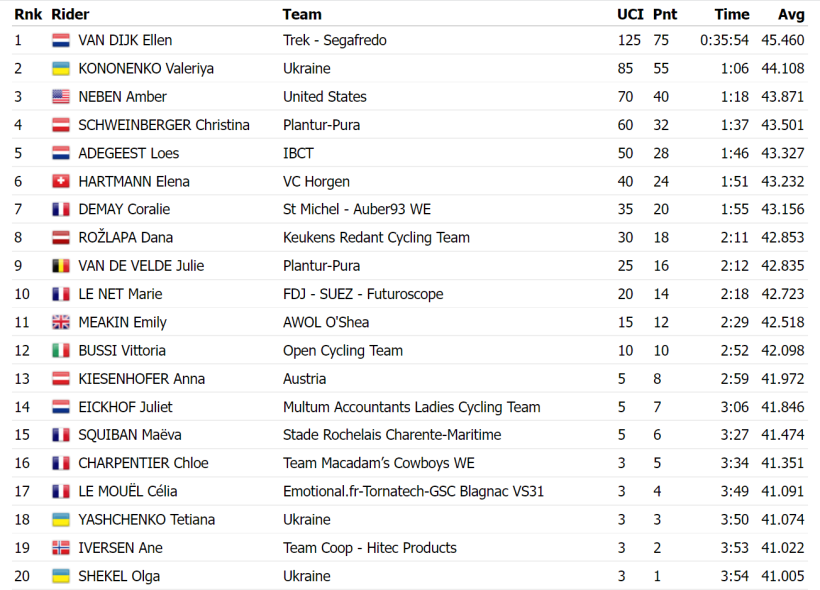The image size is (820, 590).
Task: Click the Belgian flag next to VAN DE VELDE Julie
Action: click(61, 266)
